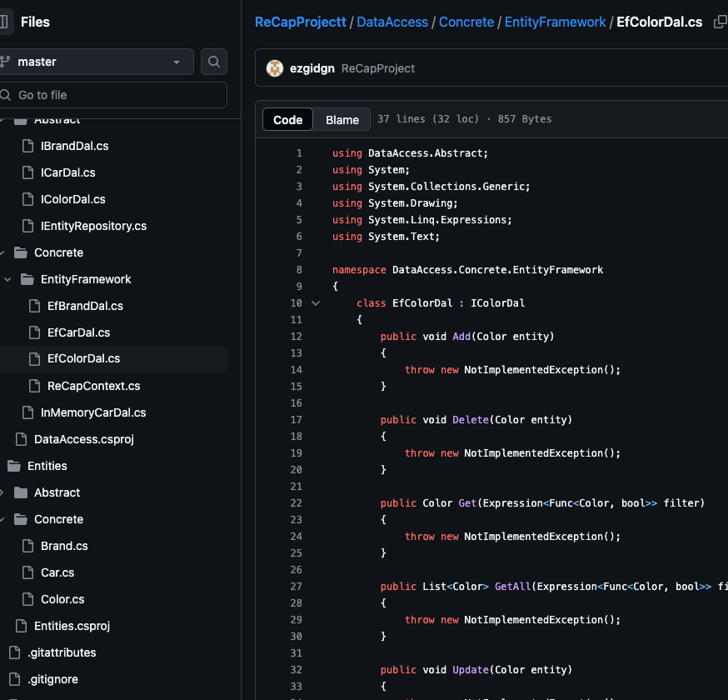Open .gitignore file
The width and height of the screenshot is (728, 700).
52,679
